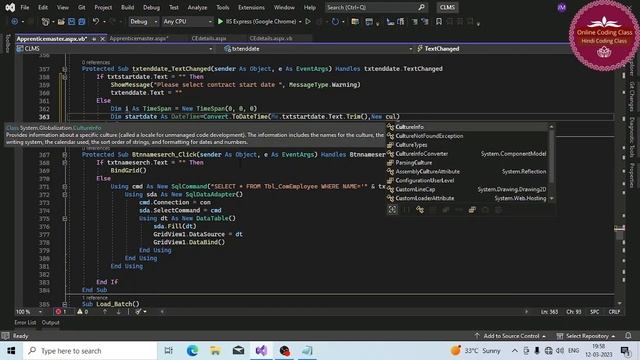The image size is (640, 360).
Task: Select ParsingCulture suggestion
Action: pos(467,163)
